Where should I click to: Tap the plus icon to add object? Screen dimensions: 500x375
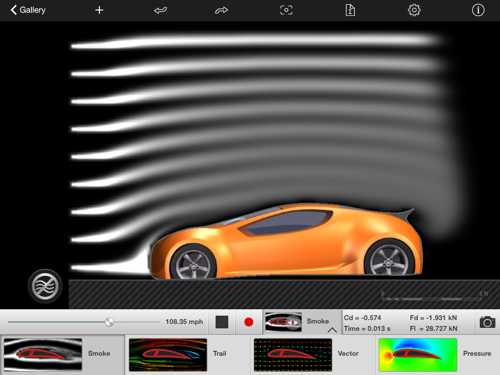point(99,10)
